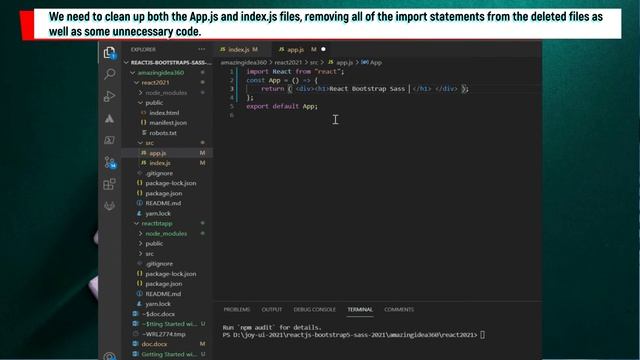This screenshot has width=640, height=360.
Task: Collapse the expanded src folder containing app.js
Action: point(168,143)
